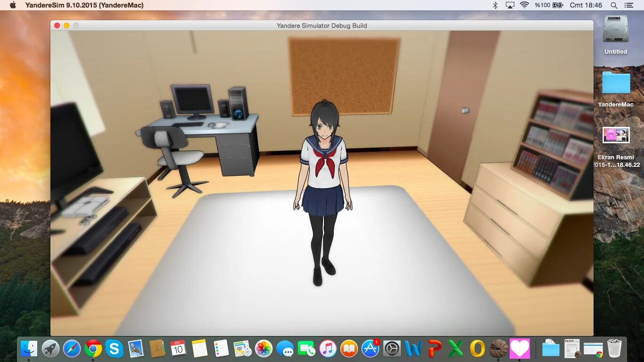Open Reminders list icon in dock

221,349
